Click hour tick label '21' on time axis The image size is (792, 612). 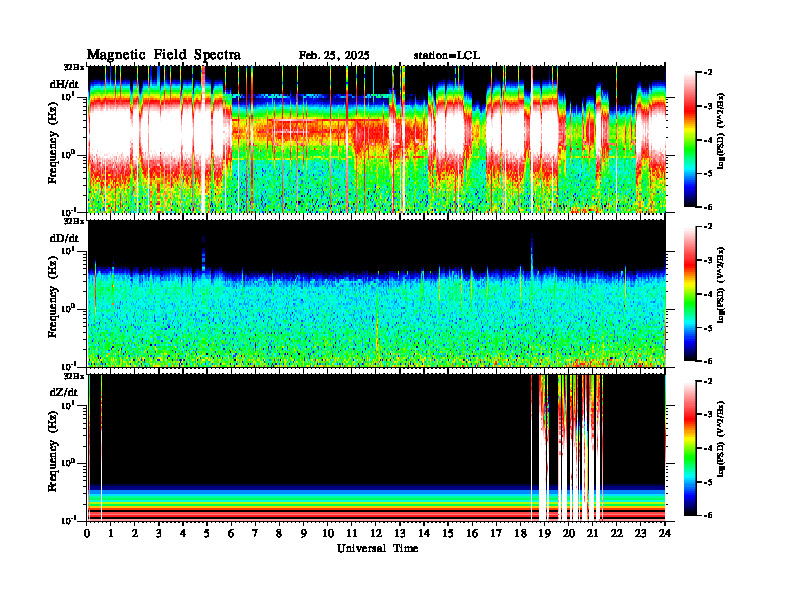(592, 533)
